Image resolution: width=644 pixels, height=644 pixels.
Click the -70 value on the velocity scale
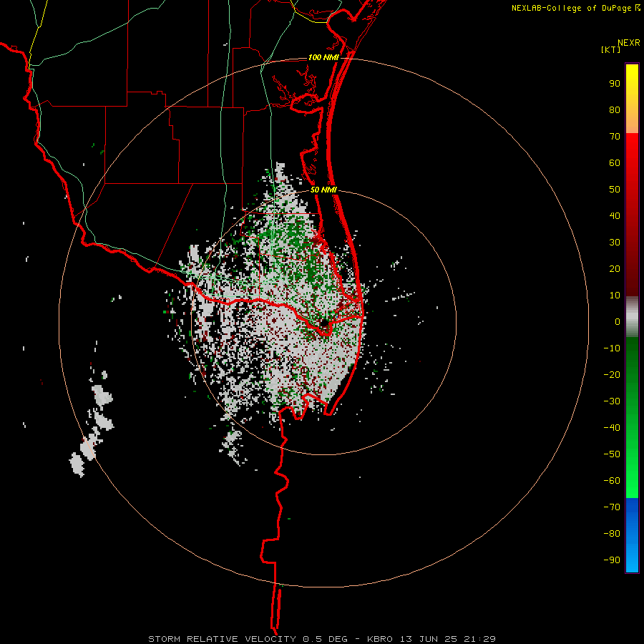[x=612, y=507]
